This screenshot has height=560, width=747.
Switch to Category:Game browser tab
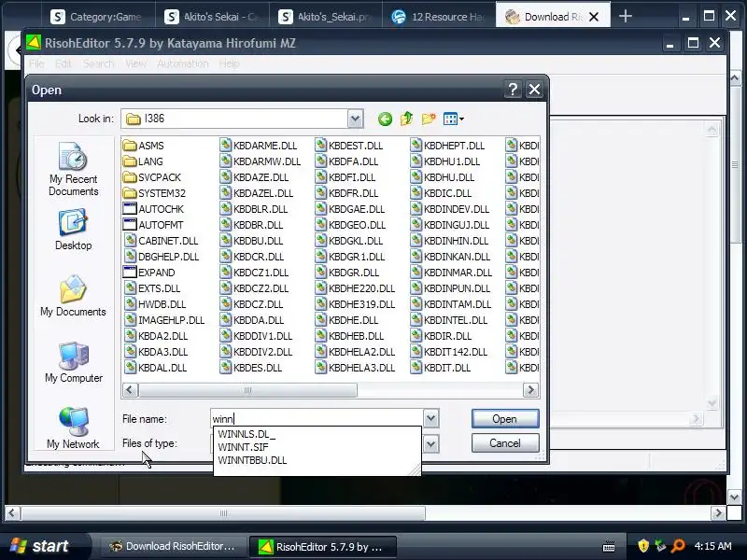pos(98,17)
